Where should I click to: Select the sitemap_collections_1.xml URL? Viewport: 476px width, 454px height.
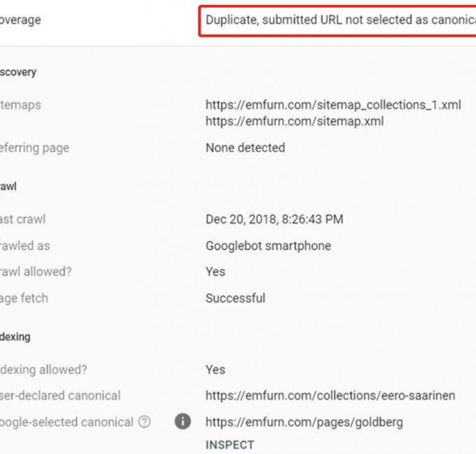(x=333, y=105)
